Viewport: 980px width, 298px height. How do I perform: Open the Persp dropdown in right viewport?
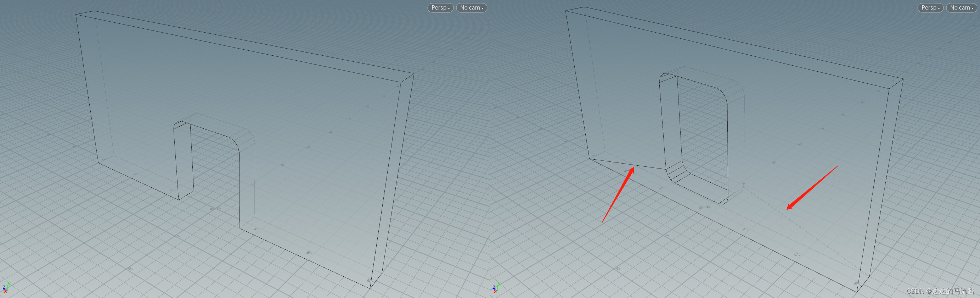tap(930, 7)
